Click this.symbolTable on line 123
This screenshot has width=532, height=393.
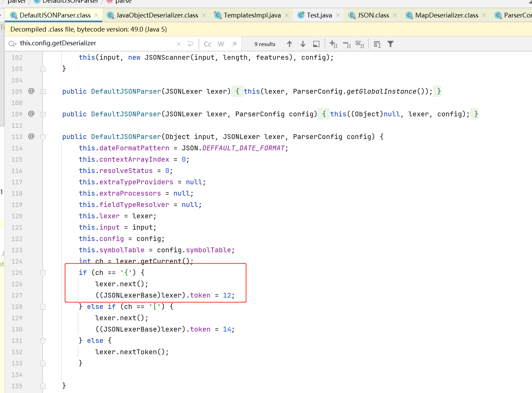click(112, 250)
